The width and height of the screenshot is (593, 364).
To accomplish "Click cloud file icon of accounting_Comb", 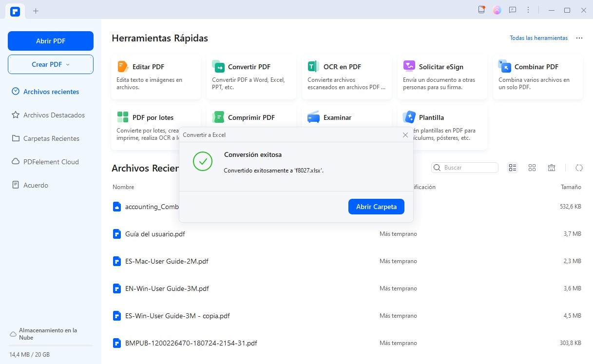I will tap(116, 207).
